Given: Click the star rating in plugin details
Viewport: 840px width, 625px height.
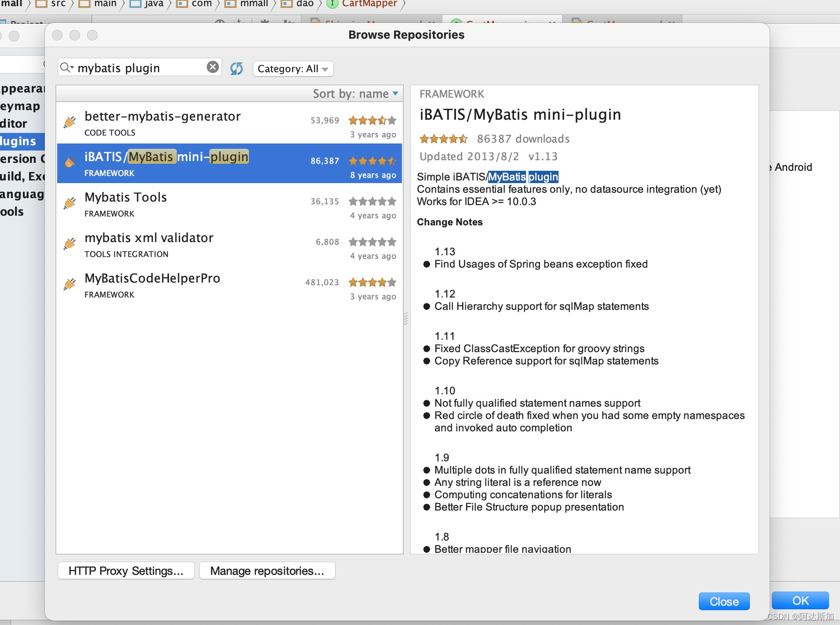Looking at the screenshot, I should coord(444,139).
